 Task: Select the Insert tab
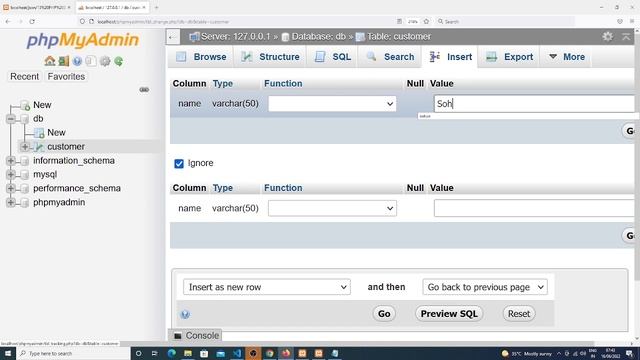pyautogui.click(x=451, y=57)
